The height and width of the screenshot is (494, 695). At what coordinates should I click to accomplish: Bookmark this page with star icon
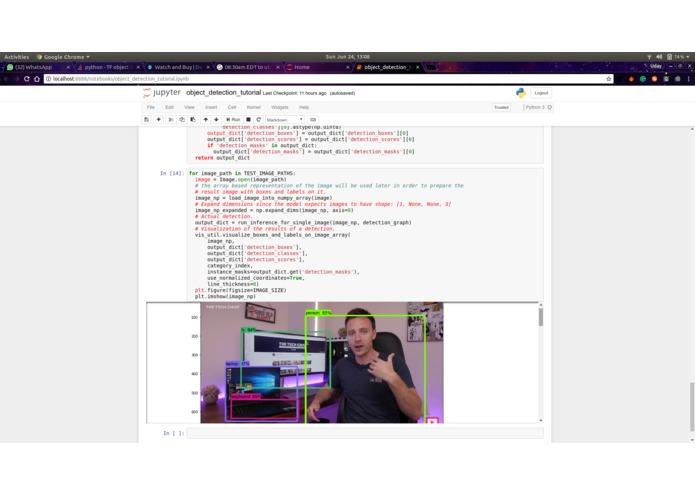point(609,79)
